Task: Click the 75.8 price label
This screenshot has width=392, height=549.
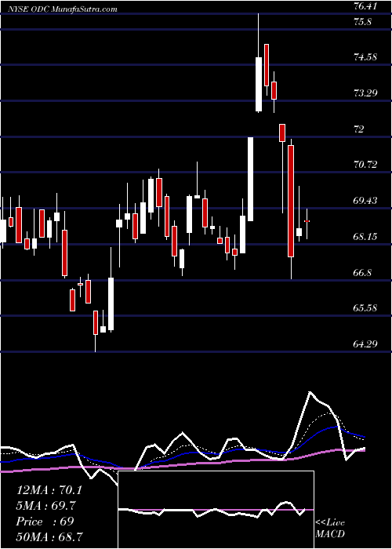Action: [x=362, y=22]
